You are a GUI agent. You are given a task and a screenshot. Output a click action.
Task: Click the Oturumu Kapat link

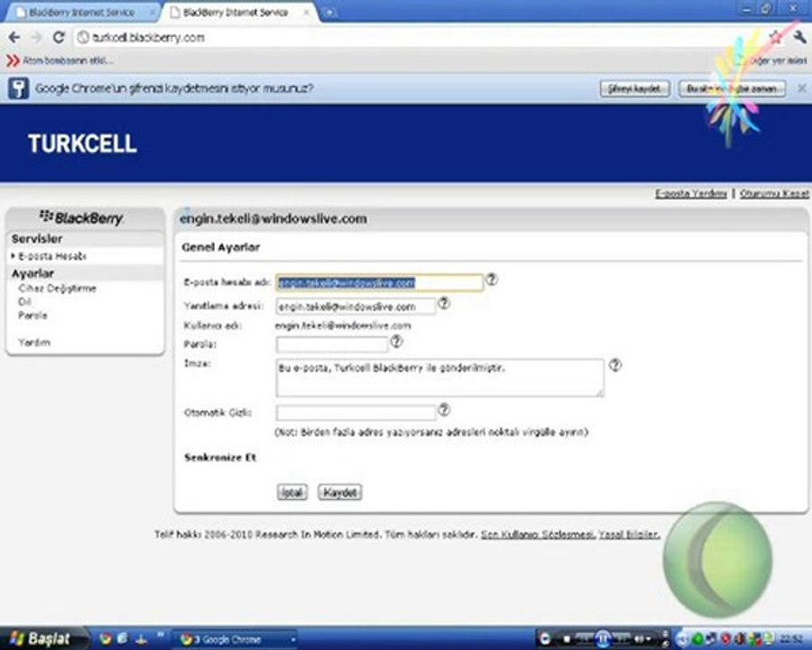click(x=774, y=193)
